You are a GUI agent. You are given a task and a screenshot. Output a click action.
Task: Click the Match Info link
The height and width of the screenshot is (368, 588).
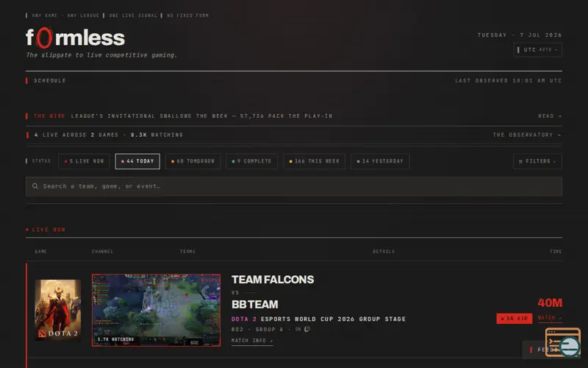(x=252, y=341)
